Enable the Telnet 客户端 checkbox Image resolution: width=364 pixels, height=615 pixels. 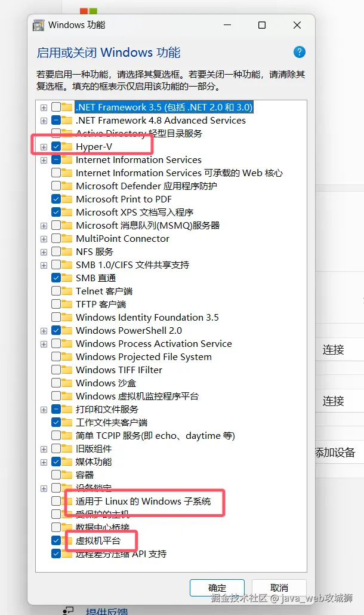tap(56, 291)
